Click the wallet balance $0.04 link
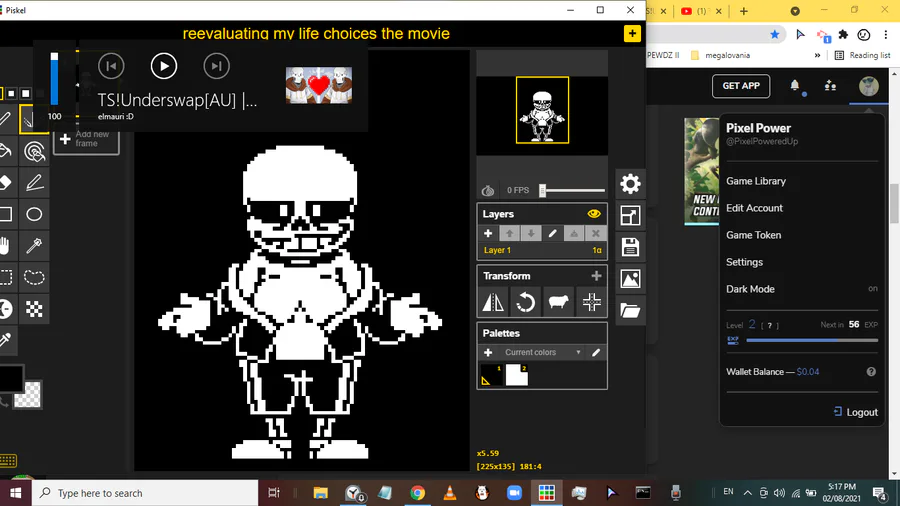900x506 pixels. point(808,372)
